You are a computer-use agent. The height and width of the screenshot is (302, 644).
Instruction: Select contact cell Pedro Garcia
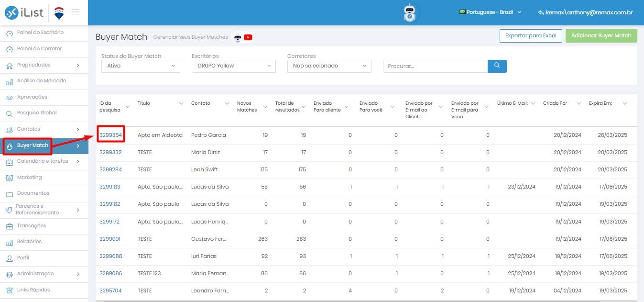[208, 135]
